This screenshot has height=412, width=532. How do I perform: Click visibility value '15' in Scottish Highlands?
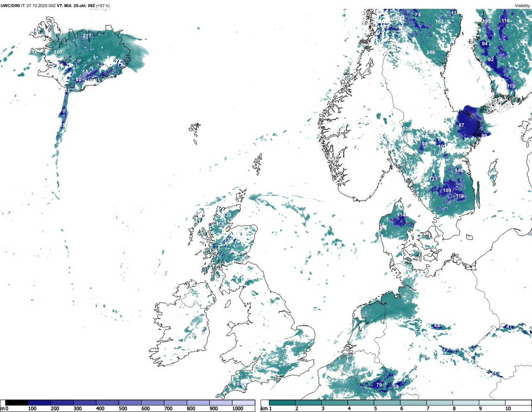(221, 224)
